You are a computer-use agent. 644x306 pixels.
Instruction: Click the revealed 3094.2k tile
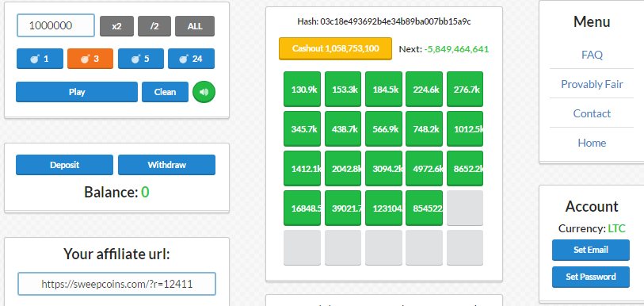383,168
